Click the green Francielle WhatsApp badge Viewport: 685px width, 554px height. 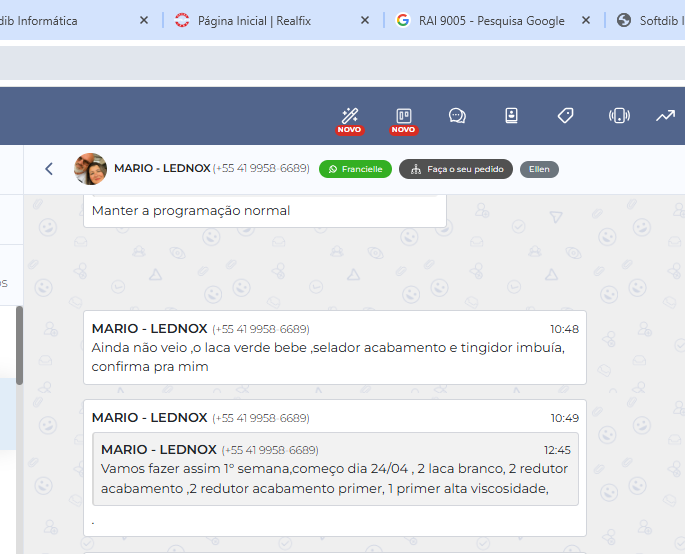(x=355, y=169)
